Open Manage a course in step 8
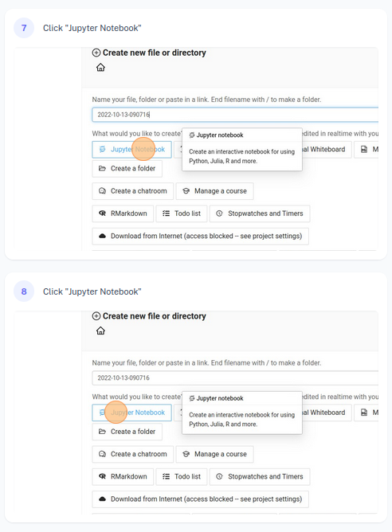 point(214,454)
